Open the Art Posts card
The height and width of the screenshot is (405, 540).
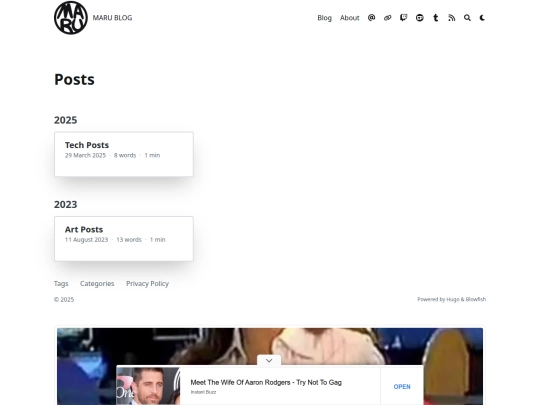[x=124, y=239]
